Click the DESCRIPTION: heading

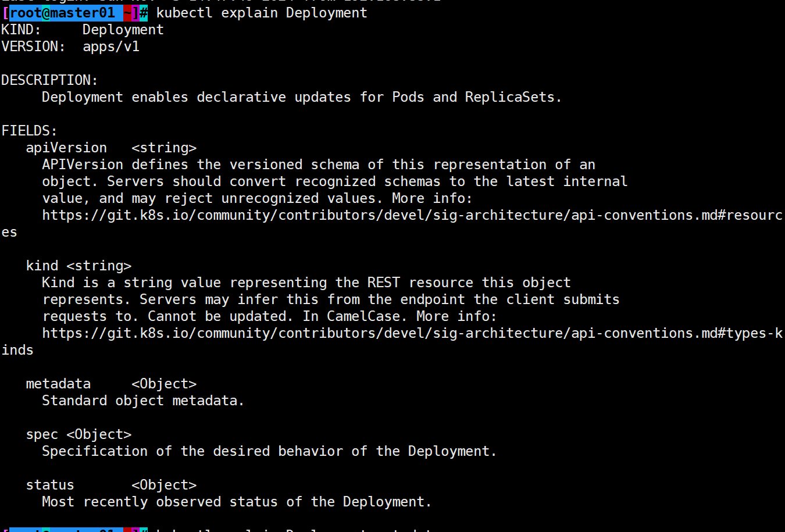[x=49, y=80]
